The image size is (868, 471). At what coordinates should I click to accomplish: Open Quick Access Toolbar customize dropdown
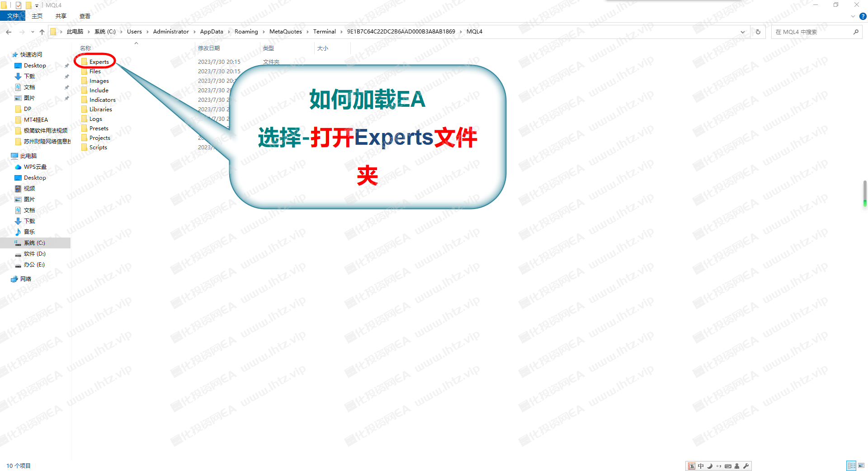click(x=37, y=5)
